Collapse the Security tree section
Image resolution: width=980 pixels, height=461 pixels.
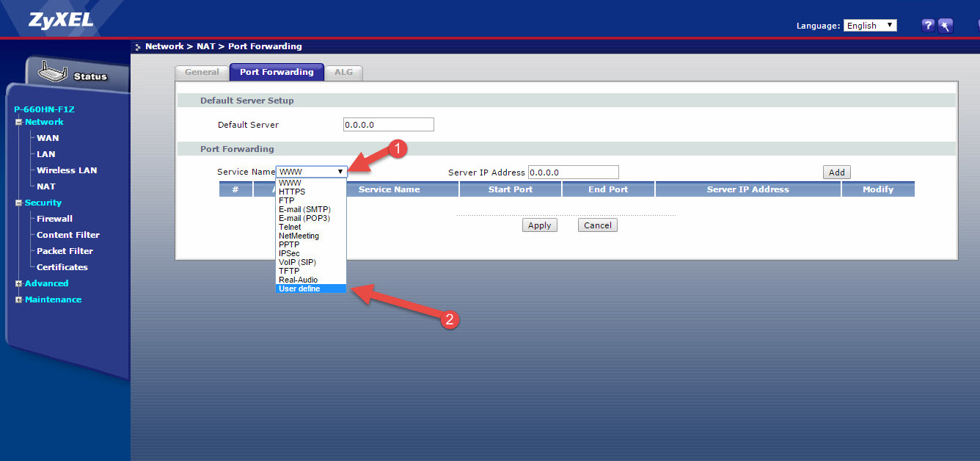coord(19,203)
